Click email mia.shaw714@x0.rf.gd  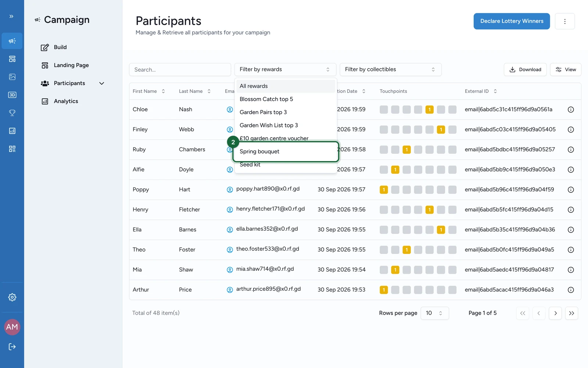(265, 269)
